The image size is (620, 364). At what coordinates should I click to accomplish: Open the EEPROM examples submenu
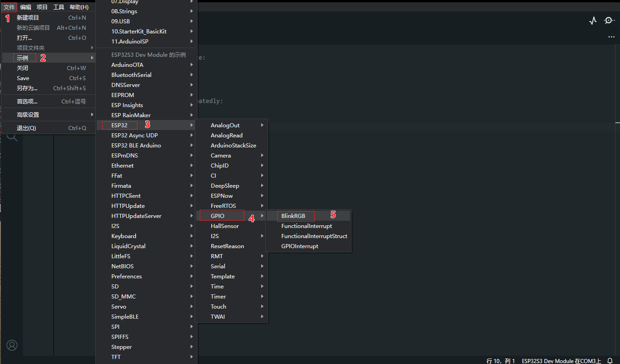click(146, 95)
